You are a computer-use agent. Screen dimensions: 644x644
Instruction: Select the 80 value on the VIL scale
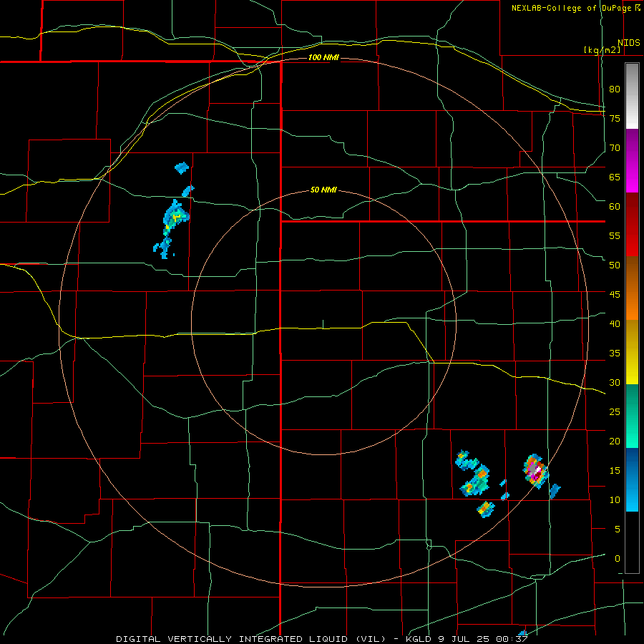pyautogui.click(x=615, y=89)
